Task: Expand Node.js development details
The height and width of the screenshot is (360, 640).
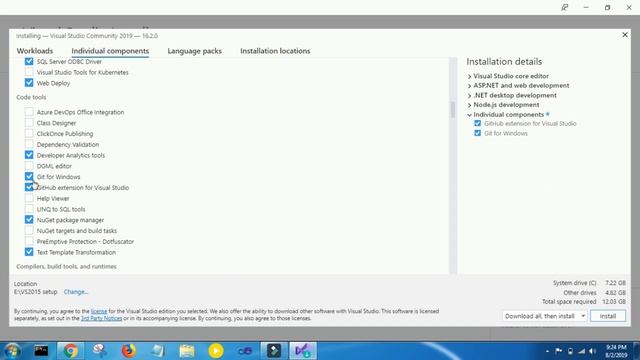Action: [469, 105]
